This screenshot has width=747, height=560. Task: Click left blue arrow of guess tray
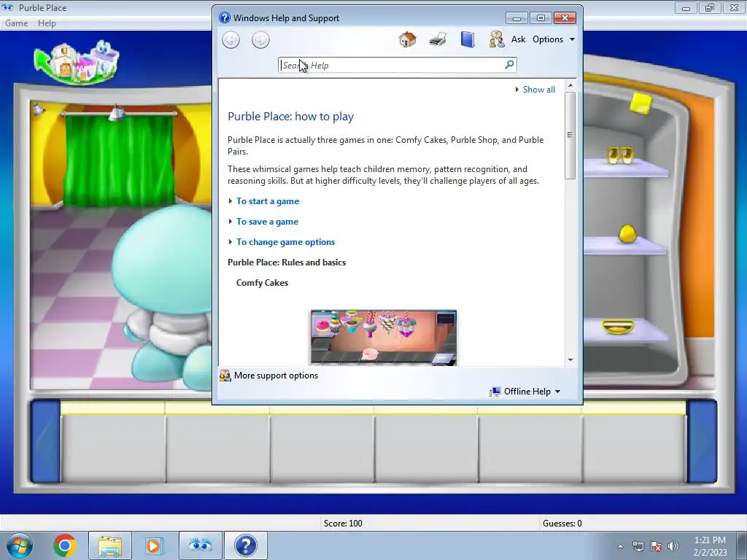(x=46, y=441)
